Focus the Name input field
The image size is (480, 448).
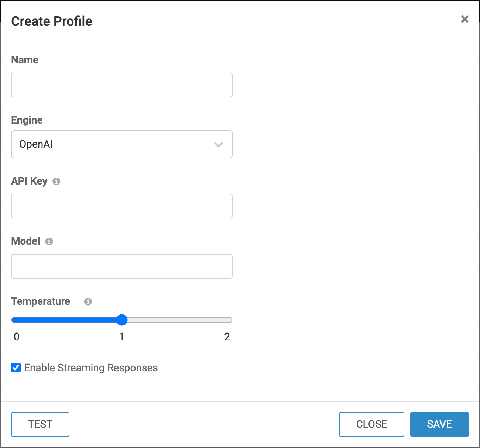[x=122, y=85]
